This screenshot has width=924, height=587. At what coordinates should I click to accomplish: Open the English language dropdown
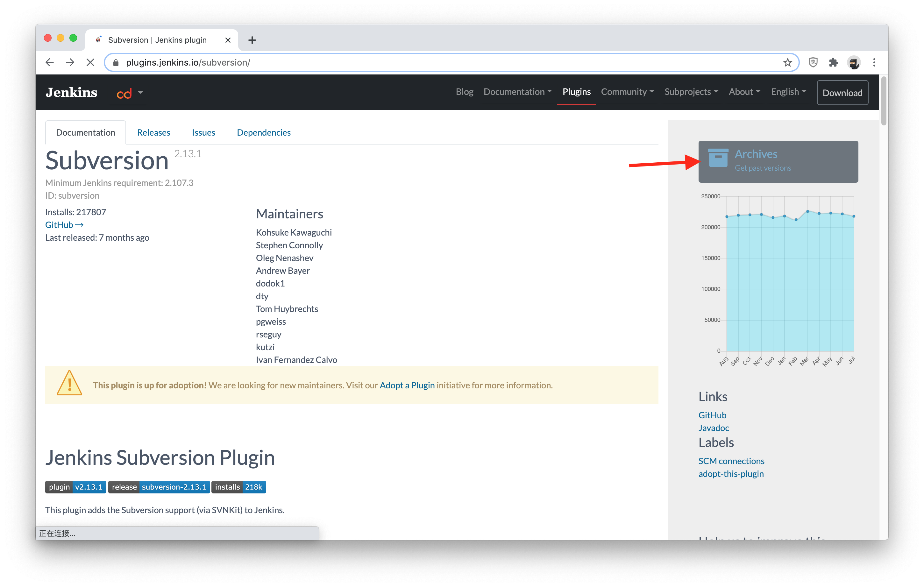[x=789, y=92]
